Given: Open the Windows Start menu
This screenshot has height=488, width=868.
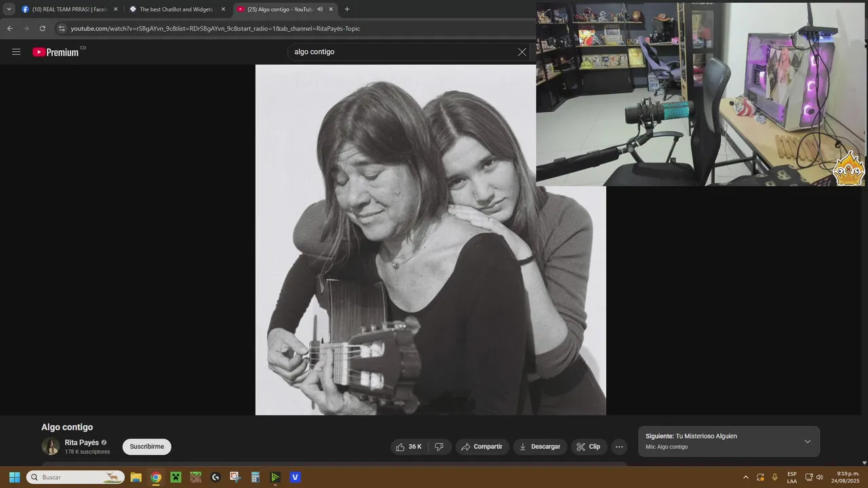Looking at the screenshot, I should pyautogui.click(x=14, y=477).
